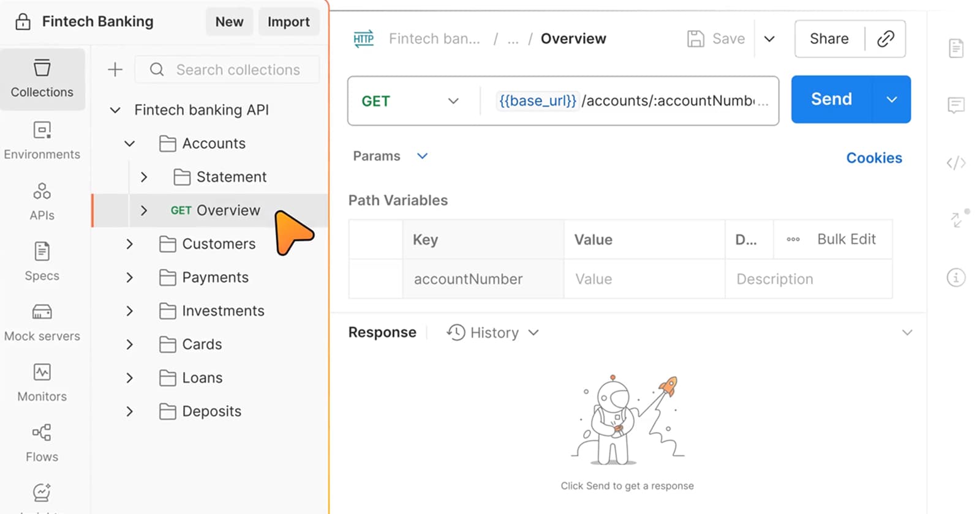Click the request URL field
The image size is (980, 514).
coord(631,101)
